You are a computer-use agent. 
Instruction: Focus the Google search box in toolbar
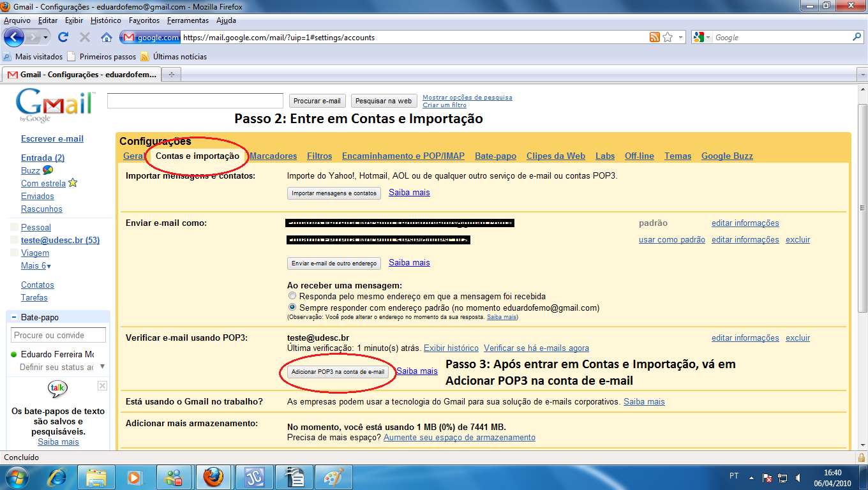coord(782,37)
